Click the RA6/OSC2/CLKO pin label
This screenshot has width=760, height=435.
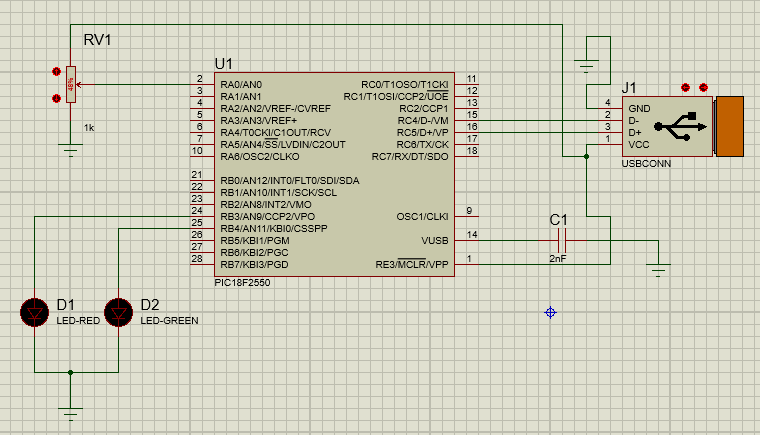260,157
